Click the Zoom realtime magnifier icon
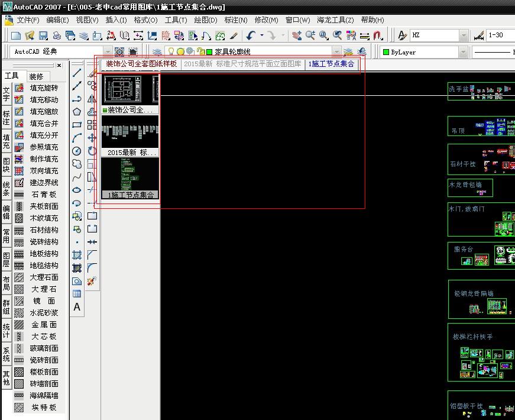Viewport: 515px width, 420px height. 310,35
